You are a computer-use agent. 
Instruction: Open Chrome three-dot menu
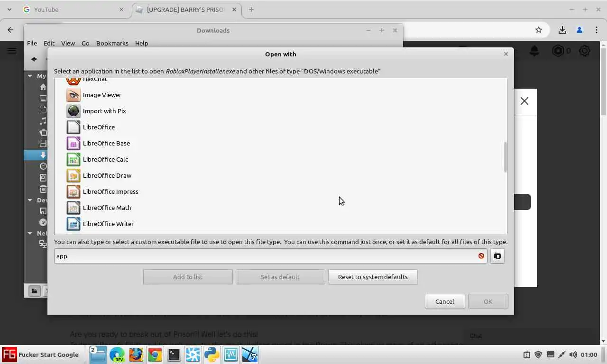(596, 30)
